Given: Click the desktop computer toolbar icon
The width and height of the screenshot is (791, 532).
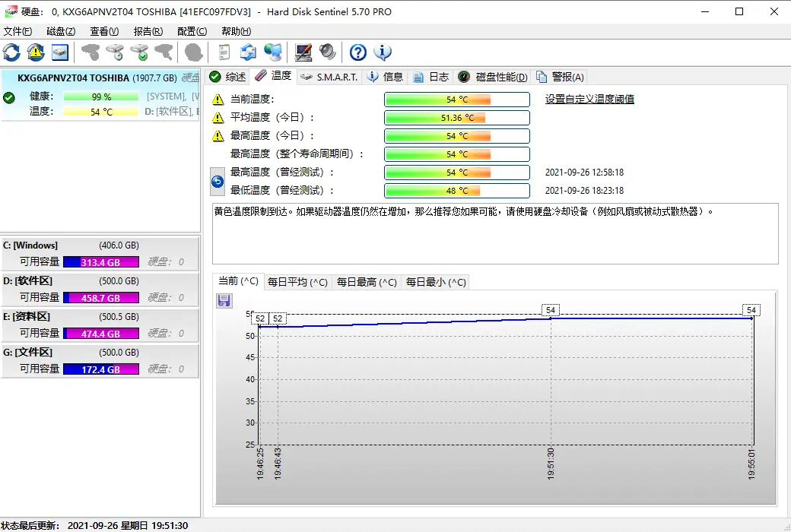Looking at the screenshot, I should pyautogui.click(x=303, y=52).
